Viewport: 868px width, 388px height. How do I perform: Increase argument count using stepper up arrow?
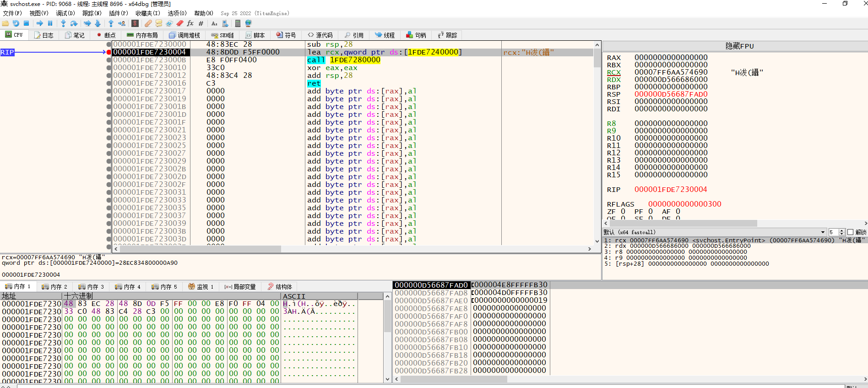tap(841, 230)
